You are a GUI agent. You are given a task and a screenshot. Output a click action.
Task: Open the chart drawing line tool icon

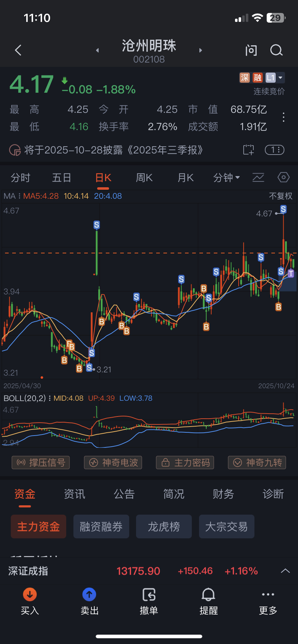pos(258,178)
